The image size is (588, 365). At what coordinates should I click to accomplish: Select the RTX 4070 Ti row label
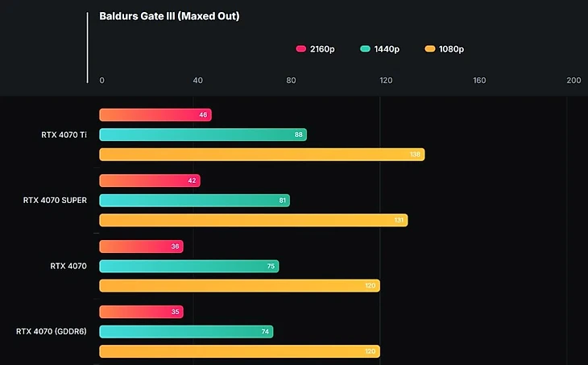64,135
